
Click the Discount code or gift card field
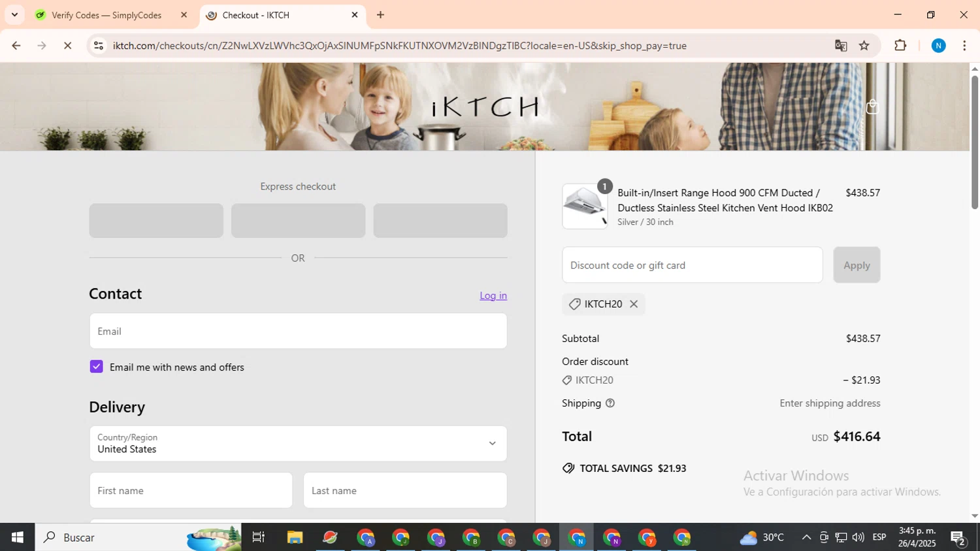click(x=693, y=265)
